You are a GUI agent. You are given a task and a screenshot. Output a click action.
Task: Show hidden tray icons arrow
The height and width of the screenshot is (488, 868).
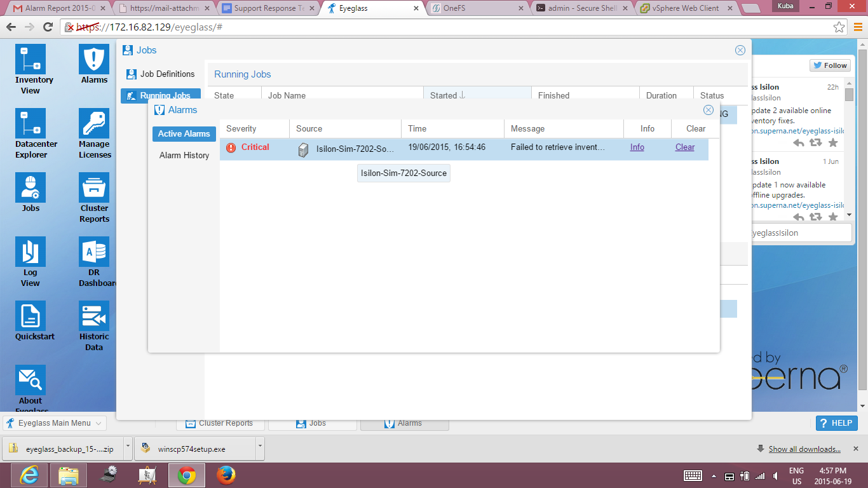click(714, 476)
